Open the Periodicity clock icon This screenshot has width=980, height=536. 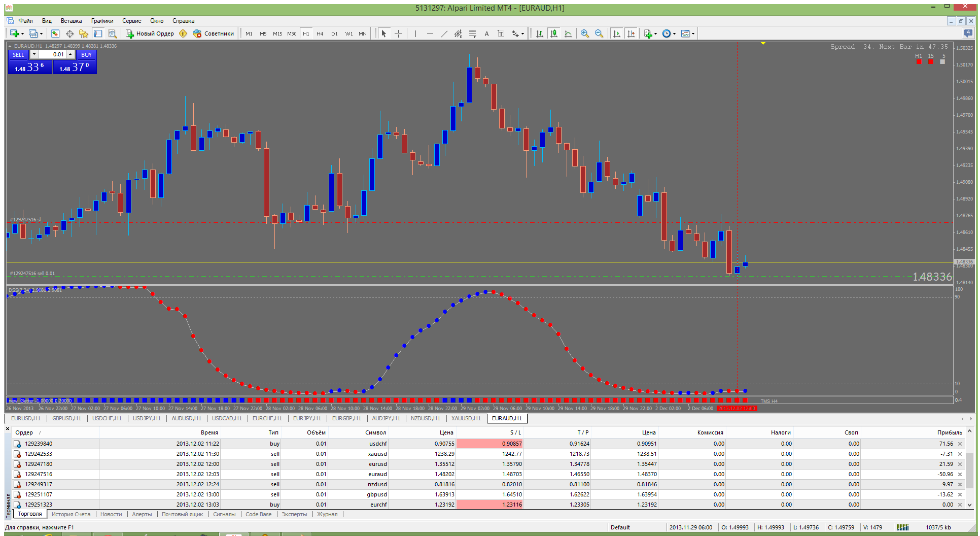[667, 33]
